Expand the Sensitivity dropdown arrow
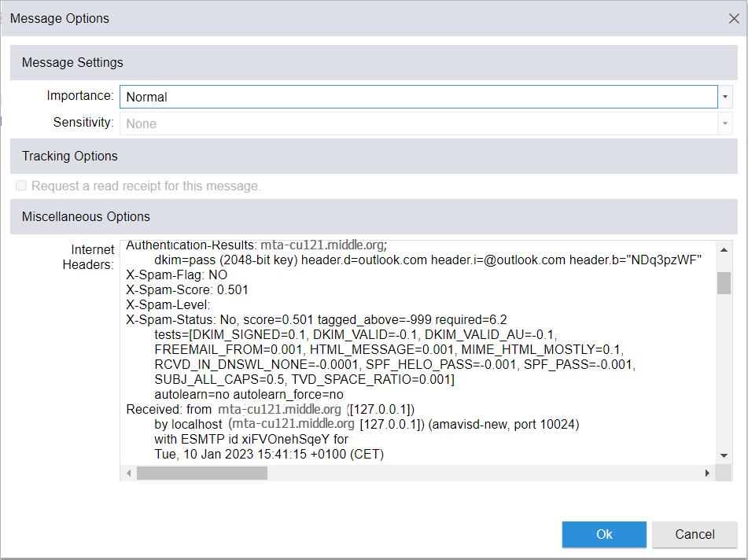The image size is (748, 560). click(x=724, y=123)
